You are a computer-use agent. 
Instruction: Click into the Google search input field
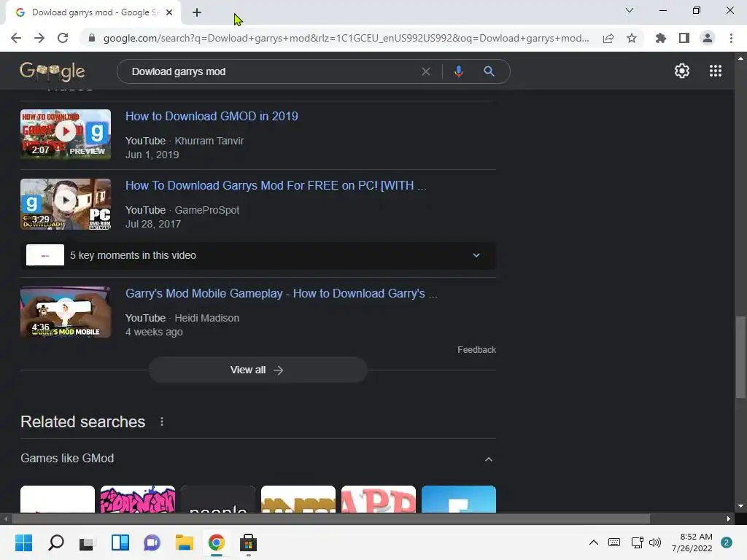(x=271, y=71)
